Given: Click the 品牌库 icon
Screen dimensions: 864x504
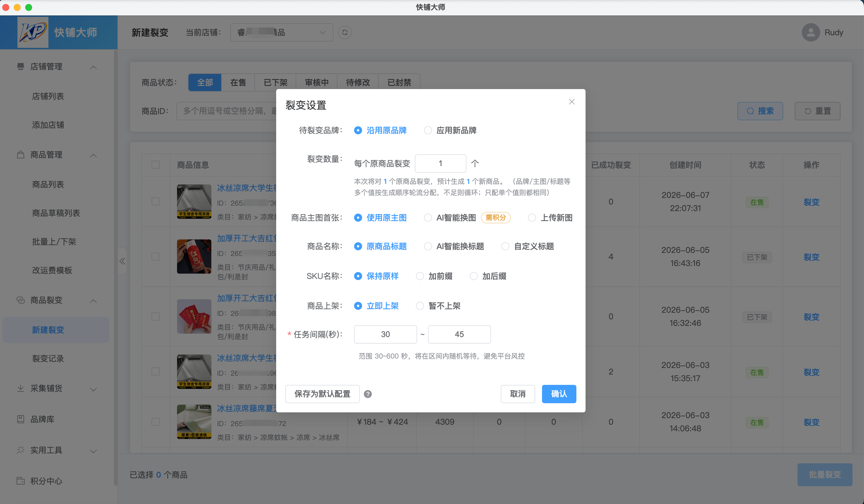Looking at the screenshot, I should [21, 419].
